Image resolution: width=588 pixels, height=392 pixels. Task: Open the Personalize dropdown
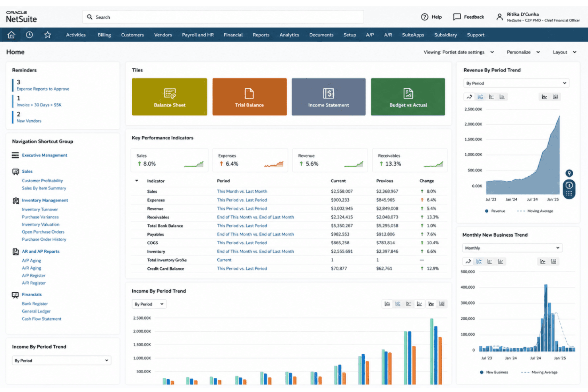(523, 52)
